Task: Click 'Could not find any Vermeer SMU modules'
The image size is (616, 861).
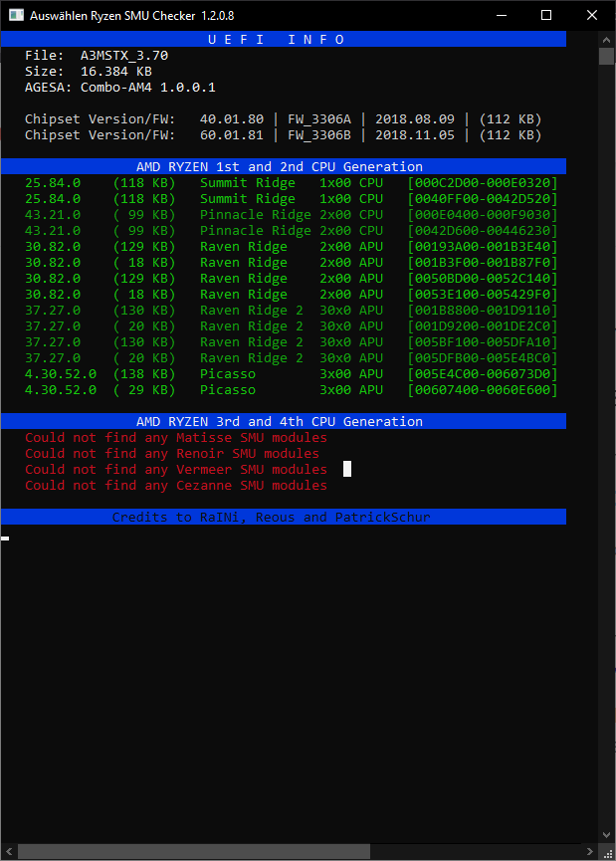Action: [x=176, y=470]
